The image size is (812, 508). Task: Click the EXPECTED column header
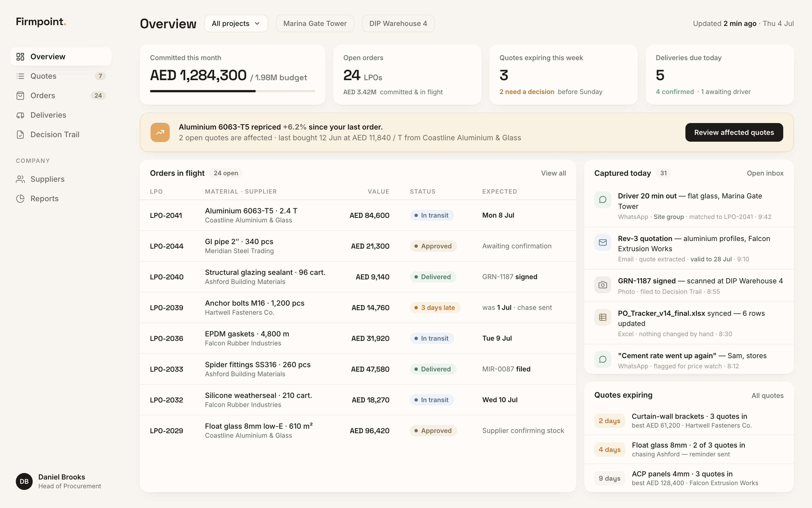point(500,192)
